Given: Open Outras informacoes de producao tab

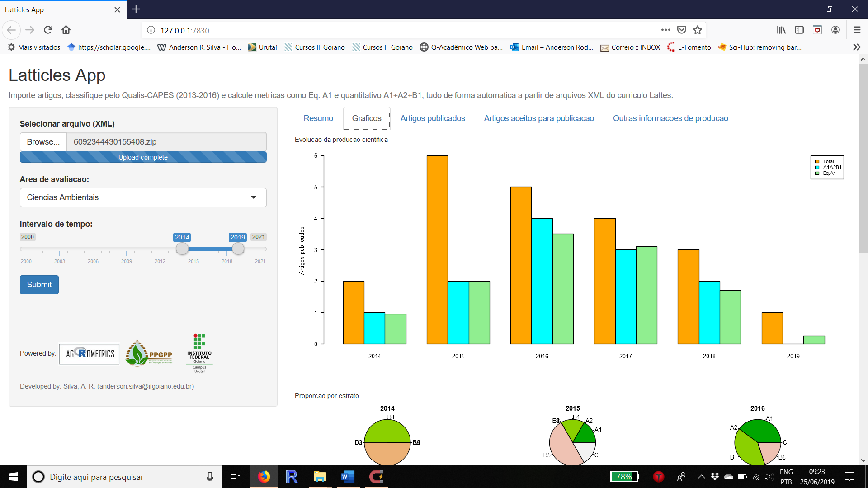Looking at the screenshot, I should 670,118.
